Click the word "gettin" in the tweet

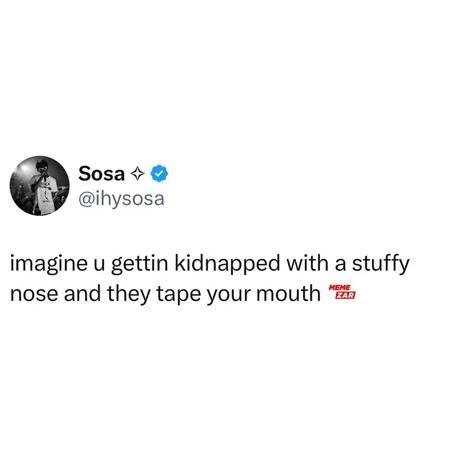pos(139,264)
